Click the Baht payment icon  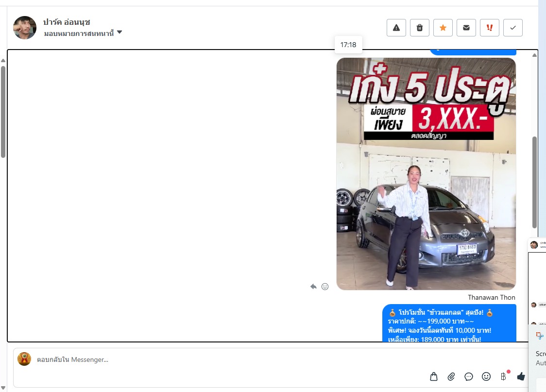point(503,376)
